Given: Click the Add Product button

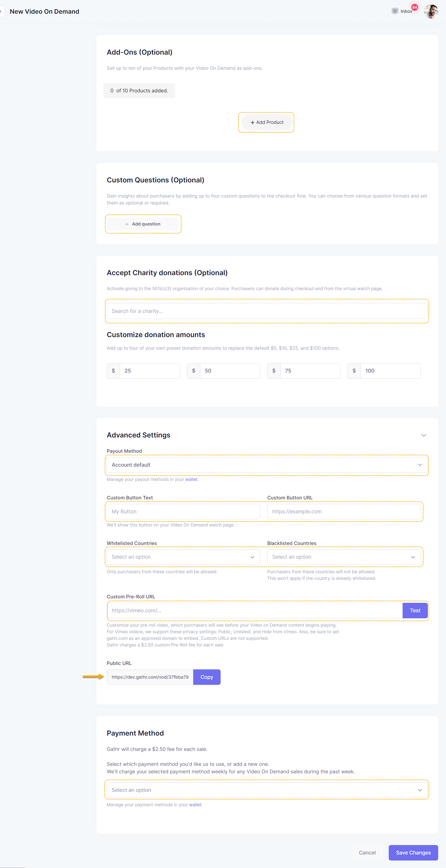Looking at the screenshot, I should (267, 122).
